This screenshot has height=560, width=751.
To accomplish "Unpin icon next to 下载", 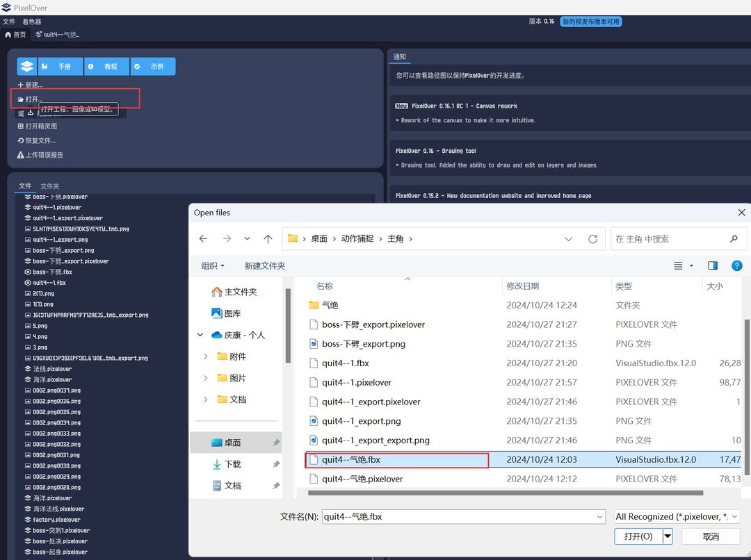I will (x=276, y=464).
